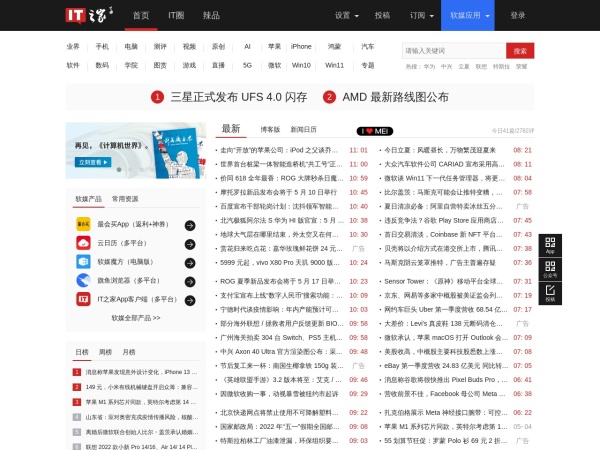Viewport: 600px width, 450px height.
Task: Open the 云日历 cloud app icon
Action: point(83,241)
